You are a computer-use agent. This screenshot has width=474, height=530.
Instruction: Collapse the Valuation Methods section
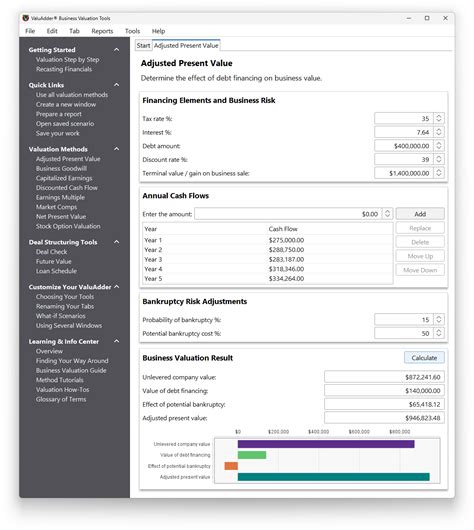(x=117, y=149)
